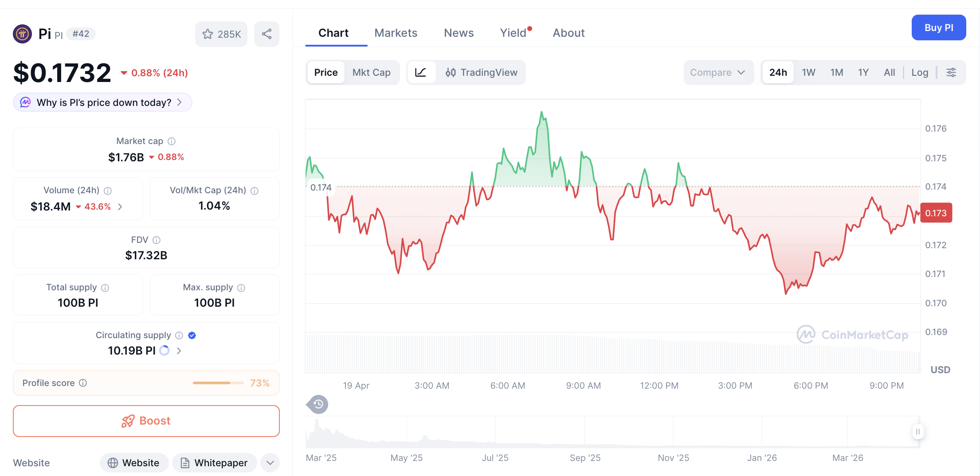Switch to TradingView candlestick chart
Image resolution: width=980 pixels, height=476 pixels.
tap(482, 72)
